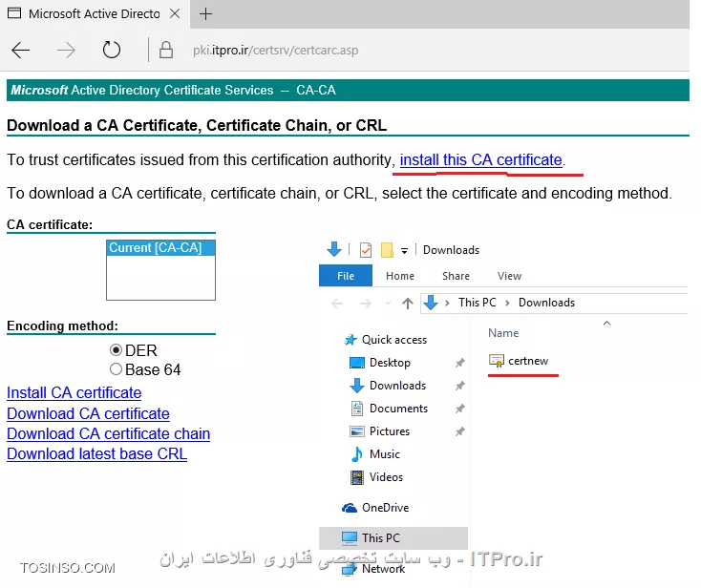This screenshot has width=701, height=588.
Task: Click Downloads in the breadcrumb path
Action: pos(546,303)
